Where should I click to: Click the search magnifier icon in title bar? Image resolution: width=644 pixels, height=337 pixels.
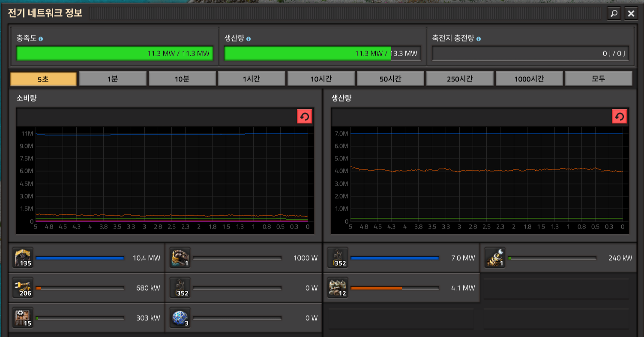(x=614, y=13)
